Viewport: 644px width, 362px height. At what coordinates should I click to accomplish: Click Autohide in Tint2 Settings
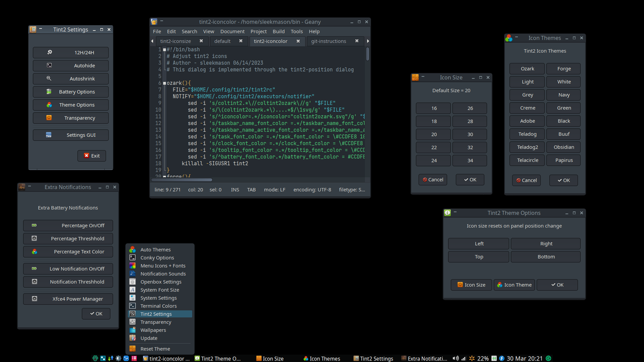point(70,65)
